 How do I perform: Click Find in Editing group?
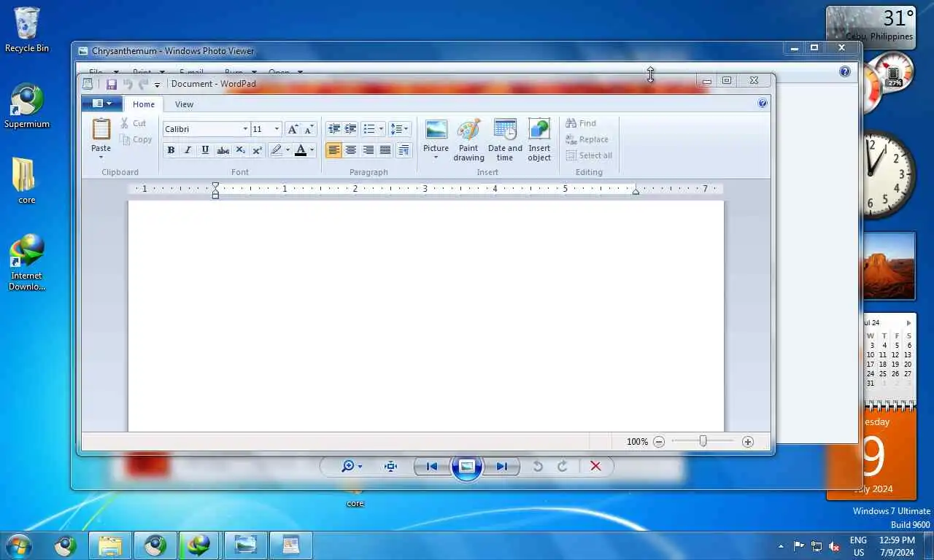click(581, 123)
